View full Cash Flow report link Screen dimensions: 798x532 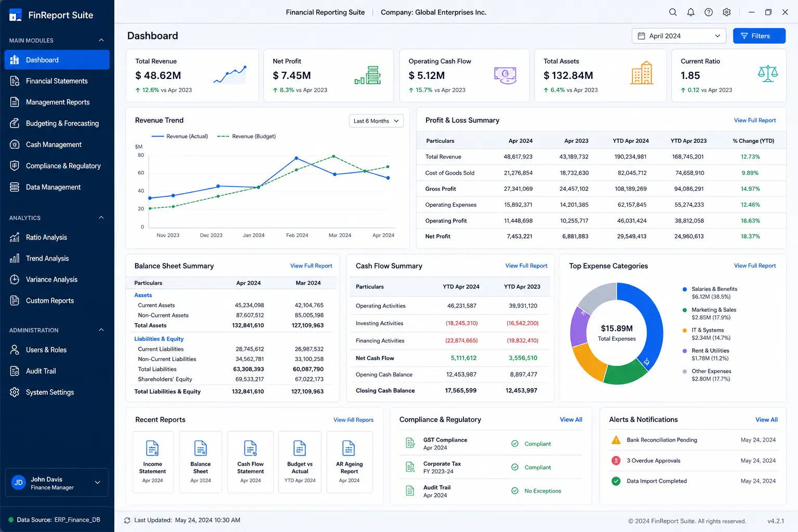click(x=526, y=266)
